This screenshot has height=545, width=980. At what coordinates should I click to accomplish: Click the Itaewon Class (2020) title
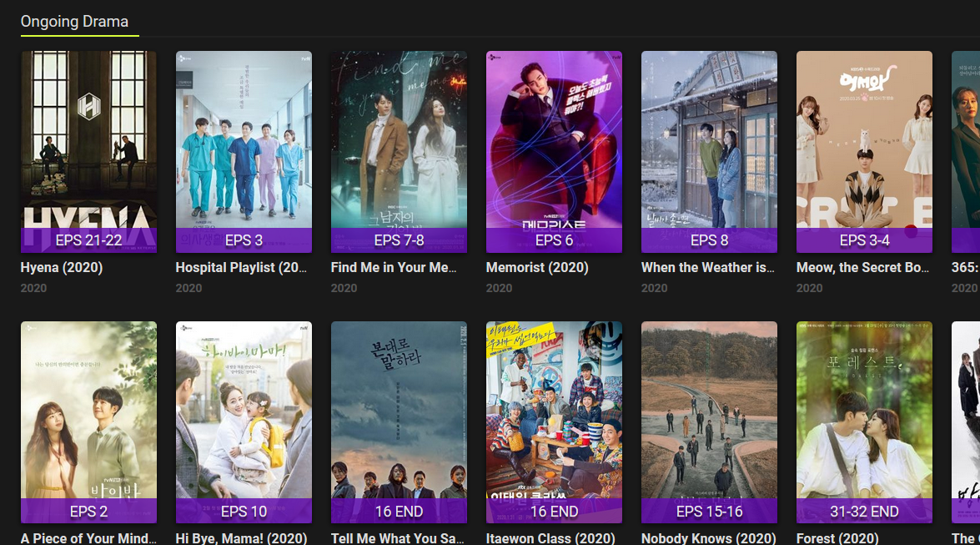point(550,538)
